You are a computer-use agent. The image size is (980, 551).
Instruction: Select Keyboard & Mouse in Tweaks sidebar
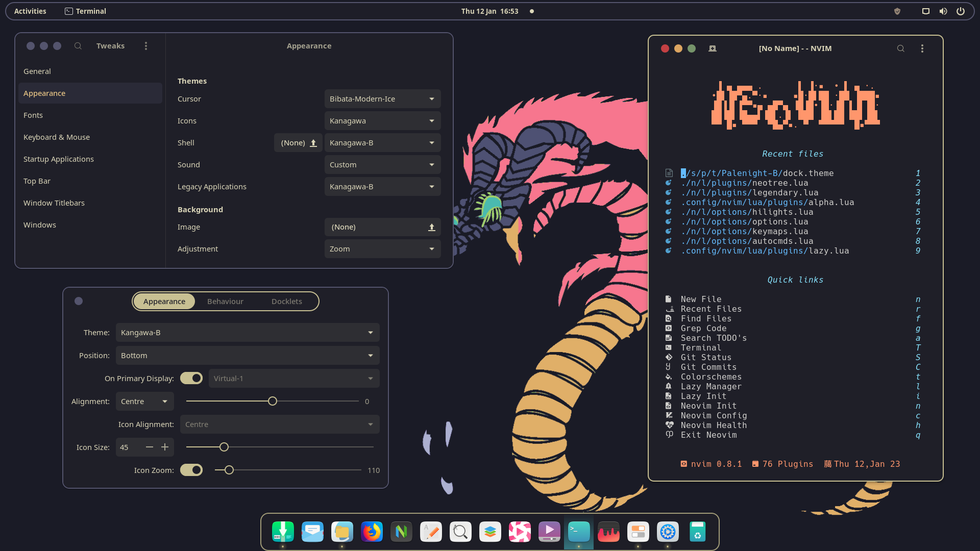click(90, 137)
